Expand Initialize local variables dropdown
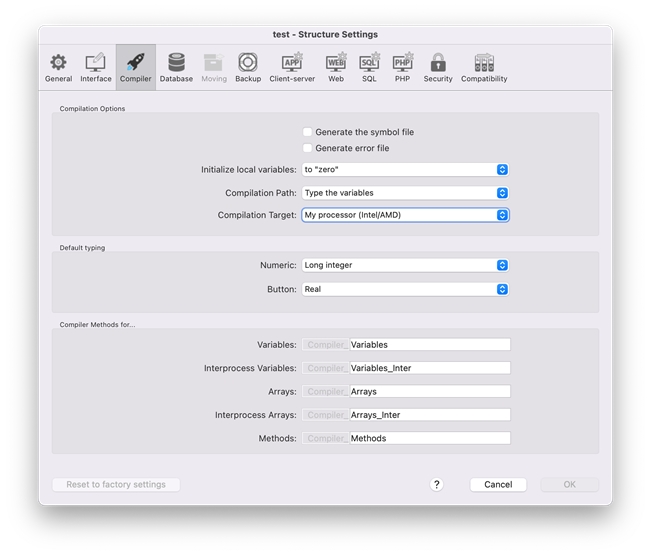Screen dimensions: 650x555 click(x=405, y=170)
